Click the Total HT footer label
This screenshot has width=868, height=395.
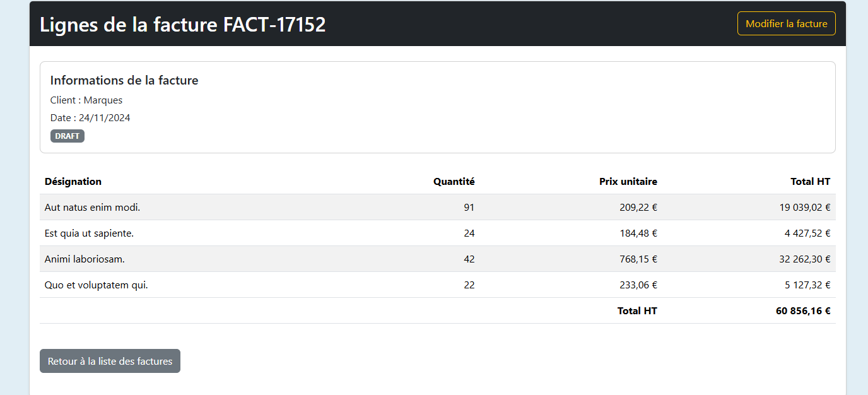pyautogui.click(x=637, y=310)
